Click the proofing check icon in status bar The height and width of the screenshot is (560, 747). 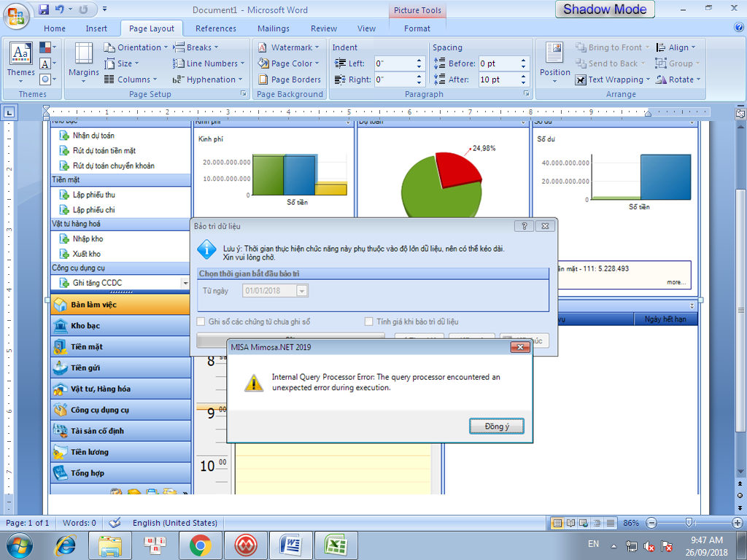point(115,523)
